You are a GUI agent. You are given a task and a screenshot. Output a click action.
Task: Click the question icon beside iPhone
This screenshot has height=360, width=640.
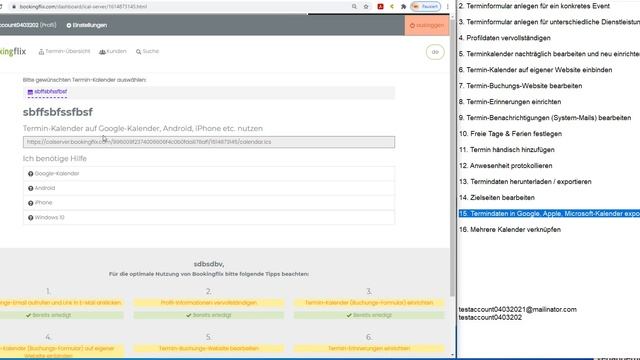[31, 203]
